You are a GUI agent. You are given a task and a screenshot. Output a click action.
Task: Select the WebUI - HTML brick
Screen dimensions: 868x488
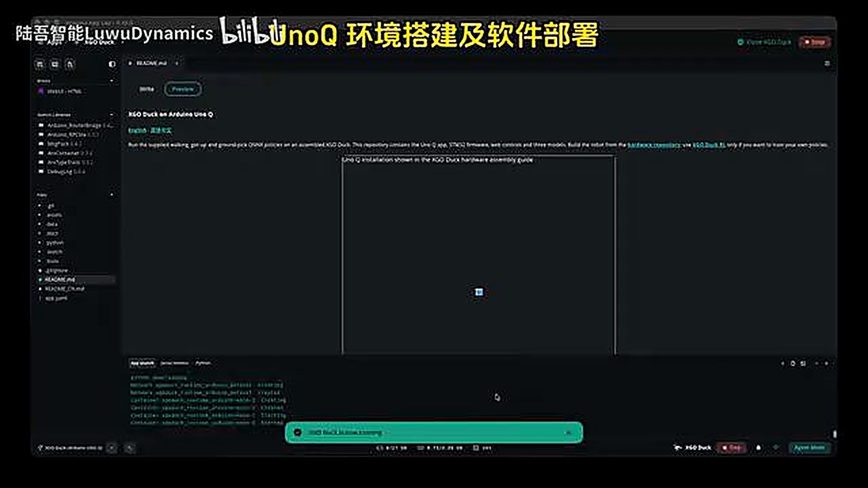[61, 91]
